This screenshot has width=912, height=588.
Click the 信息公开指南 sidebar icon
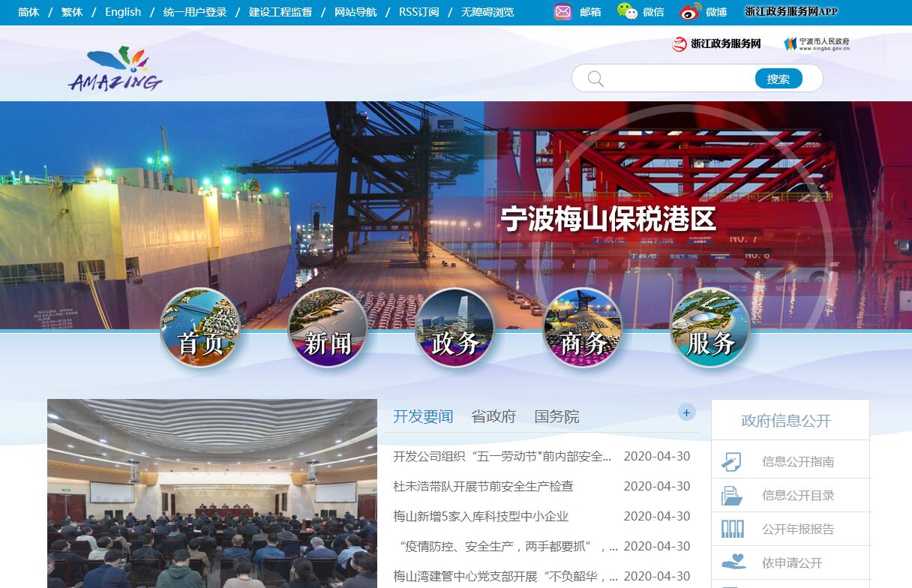point(731,461)
